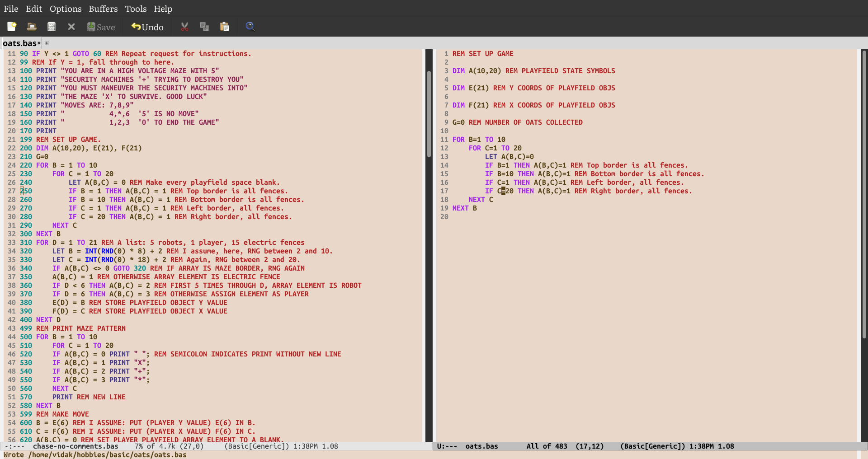The width and height of the screenshot is (868, 459).
Task: Click (Basic[Generic]) mode in right mode line
Action: pos(653,446)
